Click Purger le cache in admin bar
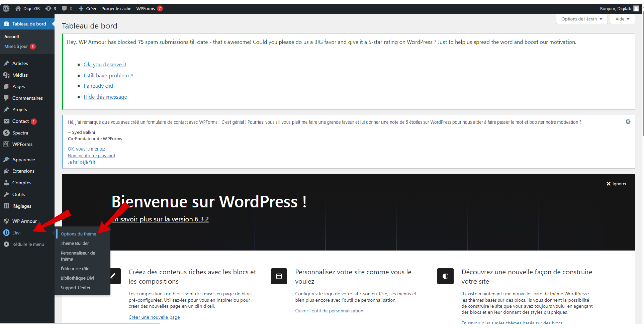644x328 pixels. click(x=116, y=8)
